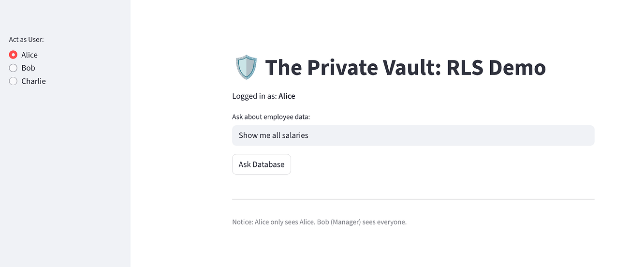Click the "Alice" radio option label text
Screen dimensions: 644x267
pyautogui.click(x=29, y=55)
